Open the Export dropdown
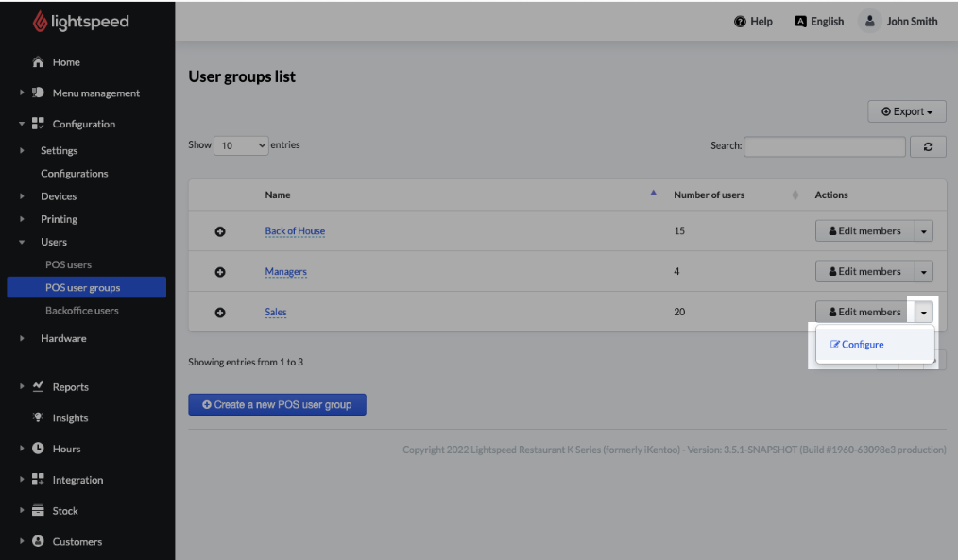Screen dimensions: 958x560 (906, 111)
